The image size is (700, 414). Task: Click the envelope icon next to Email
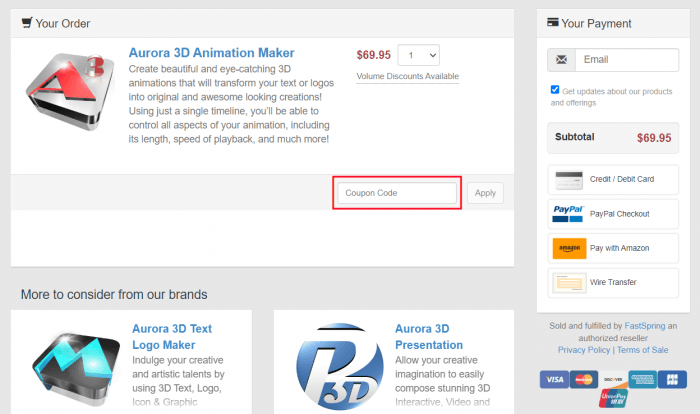[562, 60]
